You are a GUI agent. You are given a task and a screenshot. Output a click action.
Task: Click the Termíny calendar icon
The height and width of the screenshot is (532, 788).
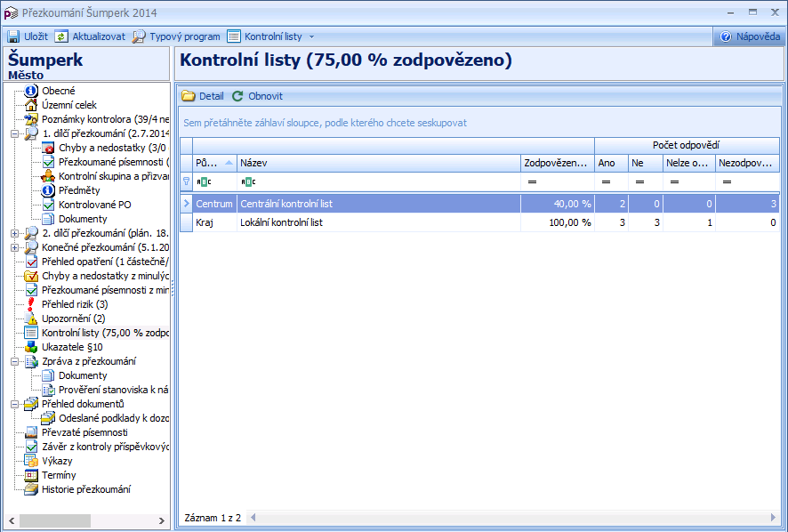click(x=31, y=475)
